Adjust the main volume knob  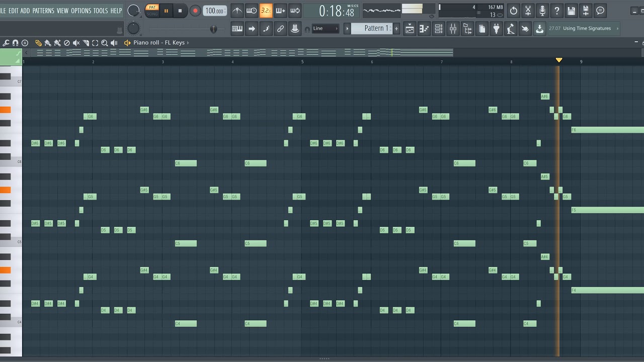(x=133, y=11)
